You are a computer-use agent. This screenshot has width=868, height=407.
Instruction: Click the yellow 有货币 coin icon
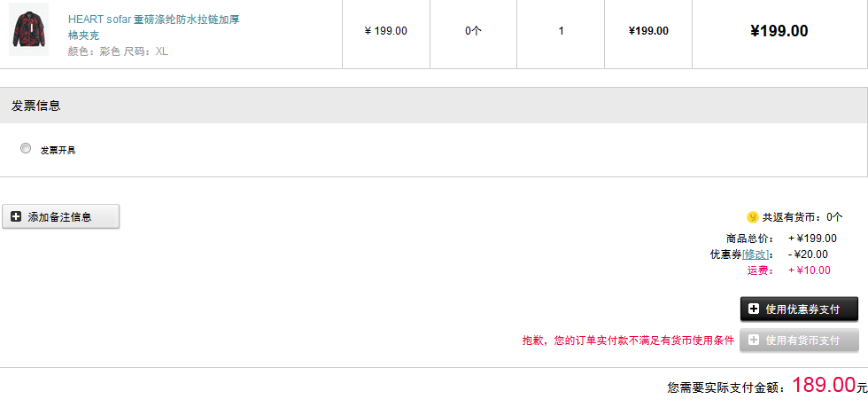click(x=752, y=217)
